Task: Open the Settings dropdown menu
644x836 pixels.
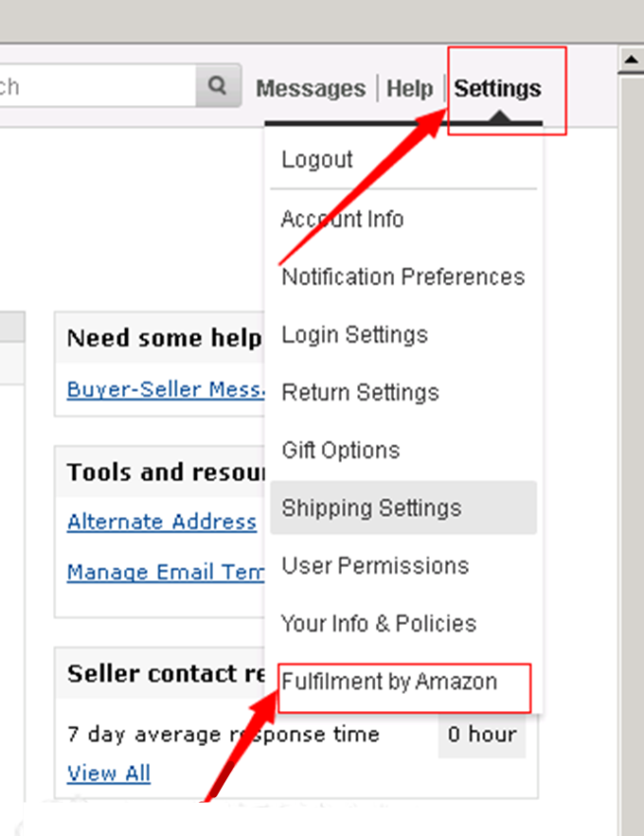Action: (497, 89)
